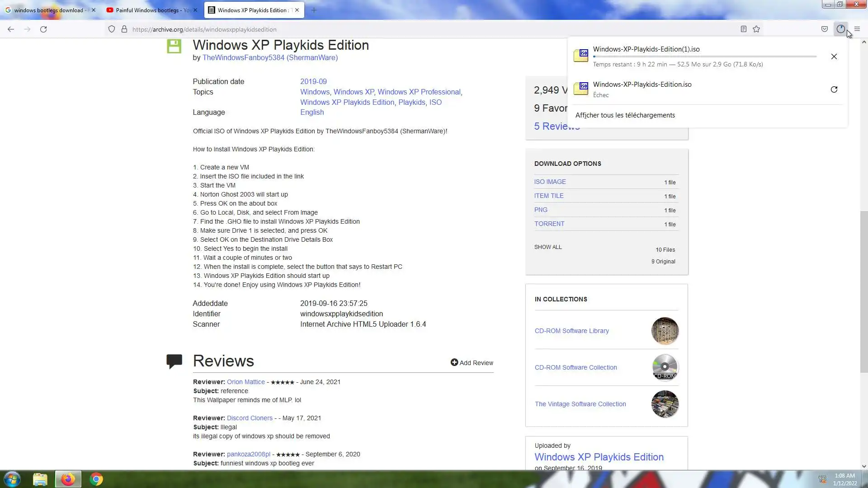The height and width of the screenshot is (488, 868).
Task: Click the bookmark star icon
Action: [756, 29]
